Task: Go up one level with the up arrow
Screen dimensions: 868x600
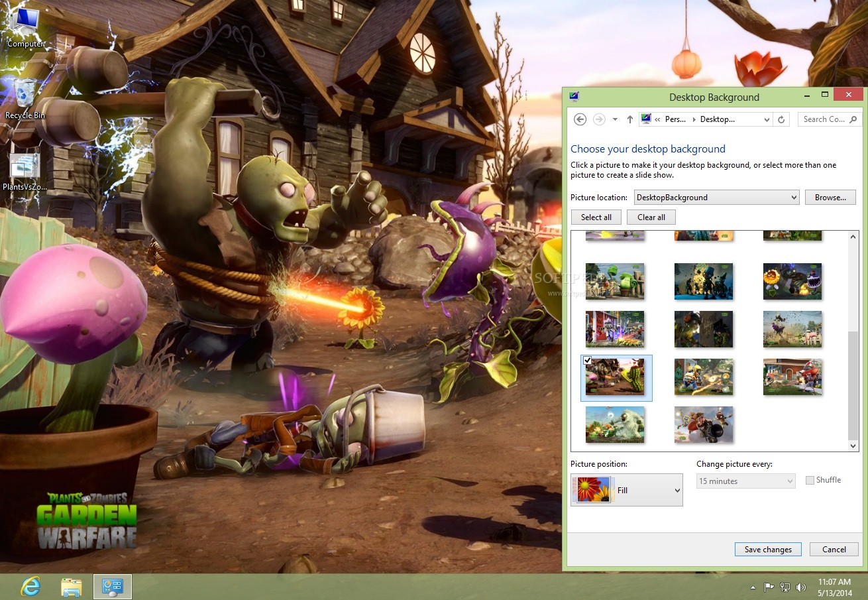Action: click(629, 119)
